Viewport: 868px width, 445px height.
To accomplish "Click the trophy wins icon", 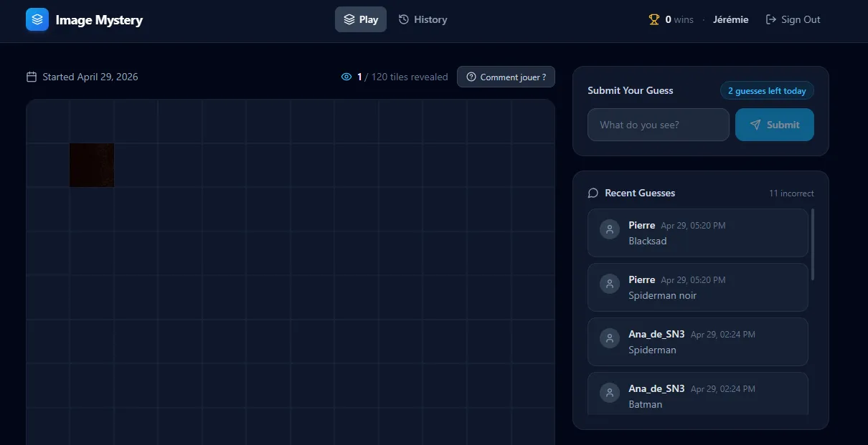I will click(654, 19).
